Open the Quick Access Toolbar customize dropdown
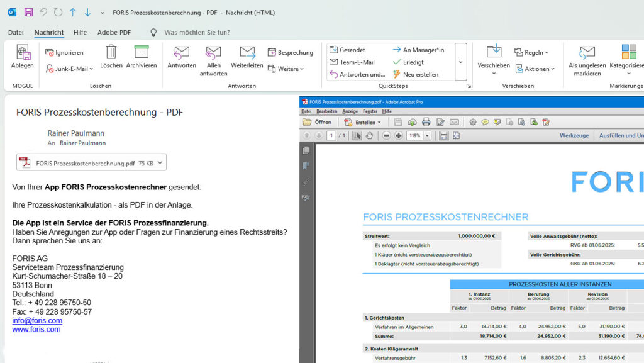This screenshot has height=363, width=644. coord(103,13)
